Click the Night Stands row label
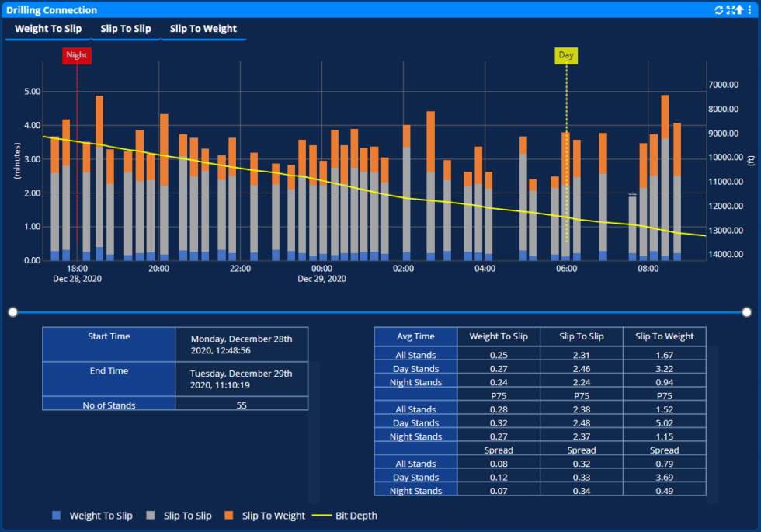This screenshot has width=761, height=532. [415, 382]
